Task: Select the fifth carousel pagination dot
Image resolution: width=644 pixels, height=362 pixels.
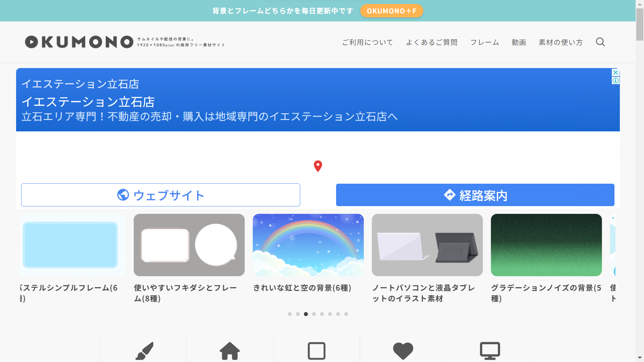Action: (322, 314)
